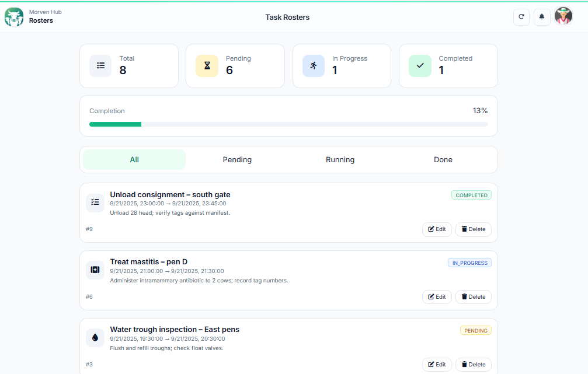Click the Total tasks list icon
Image resolution: width=588 pixels, height=374 pixels.
pyautogui.click(x=100, y=65)
